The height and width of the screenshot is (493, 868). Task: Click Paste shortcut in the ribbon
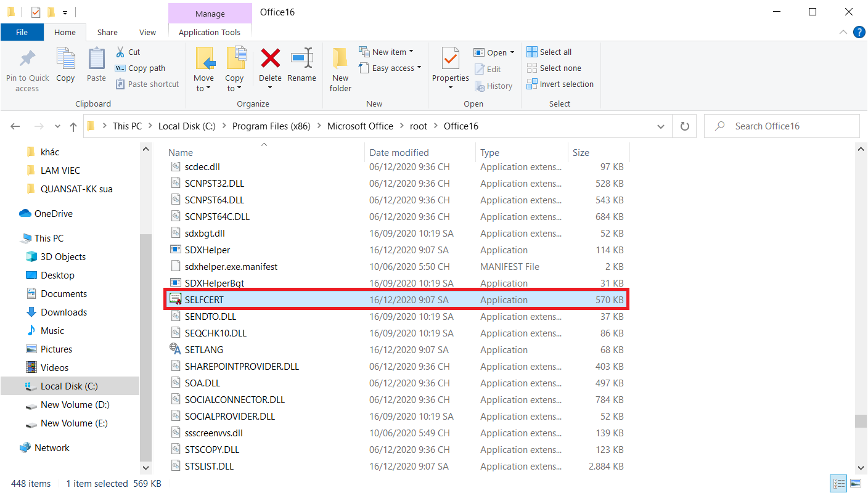coord(147,84)
